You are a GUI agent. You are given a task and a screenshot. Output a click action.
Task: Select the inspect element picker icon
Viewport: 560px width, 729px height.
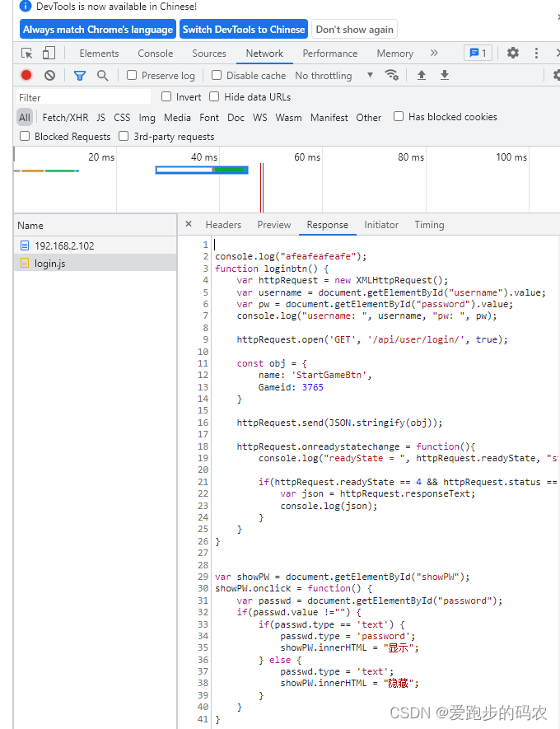pyautogui.click(x=27, y=53)
